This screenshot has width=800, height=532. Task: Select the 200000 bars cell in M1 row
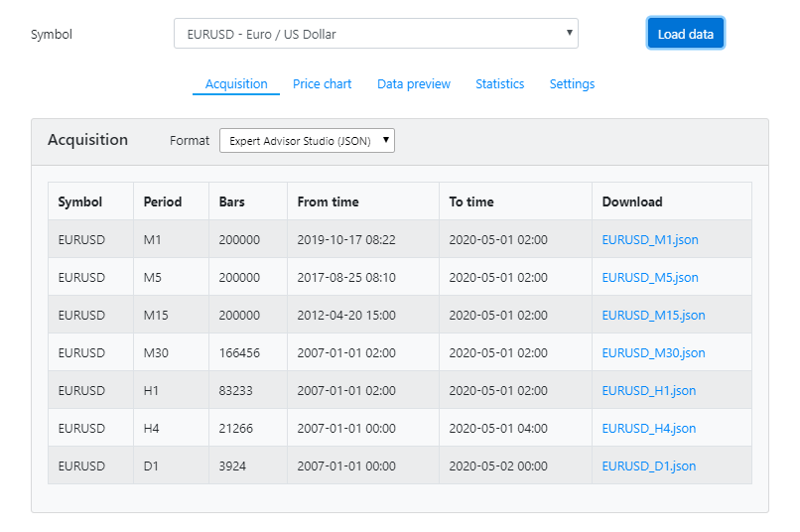pos(239,239)
